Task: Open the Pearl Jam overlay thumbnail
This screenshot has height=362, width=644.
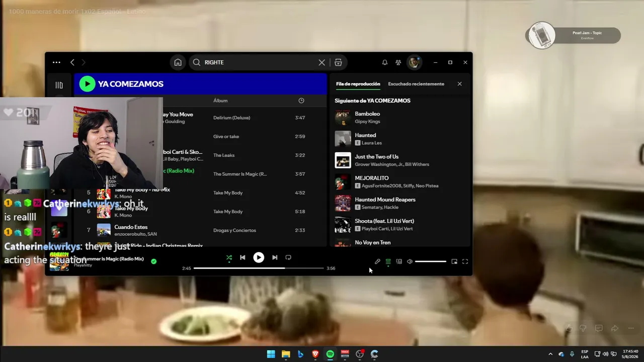Action: (x=541, y=35)
